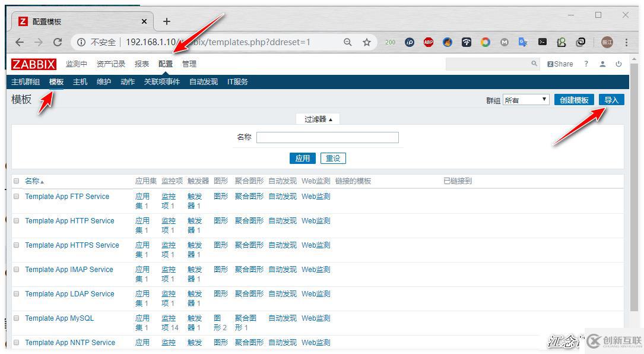
Task: Click the Zabbix search magnifier icon
Action: point(534,64)
